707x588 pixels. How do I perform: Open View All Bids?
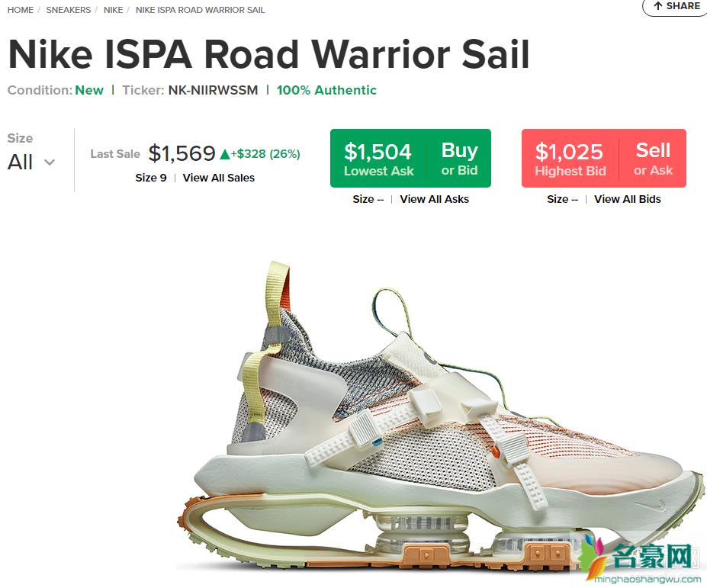pos(627,199)
